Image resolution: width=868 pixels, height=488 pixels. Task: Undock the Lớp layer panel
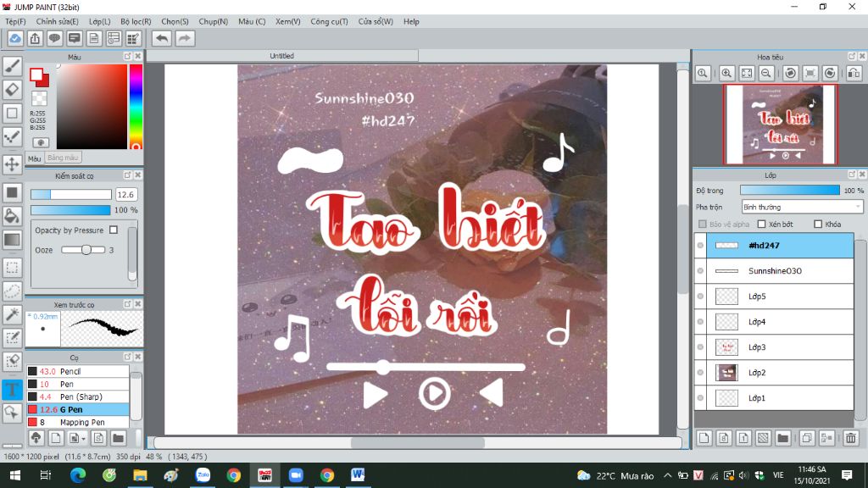coord(852,175)
